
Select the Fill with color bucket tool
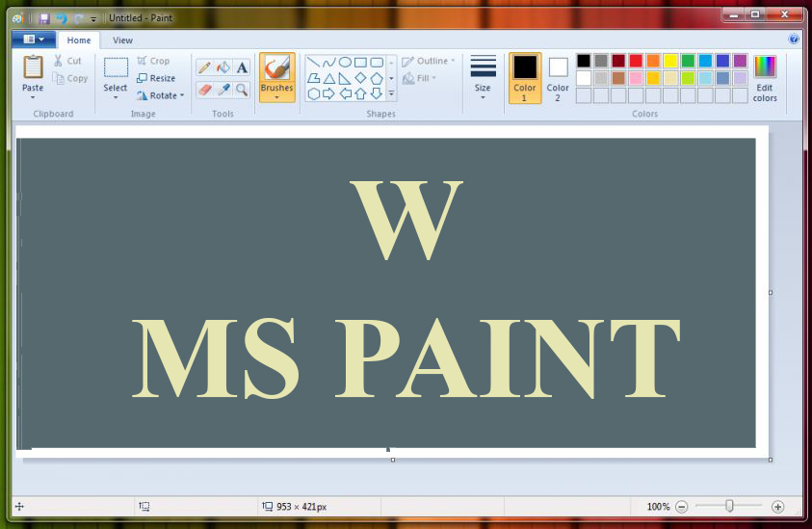(x=223, y=67)
